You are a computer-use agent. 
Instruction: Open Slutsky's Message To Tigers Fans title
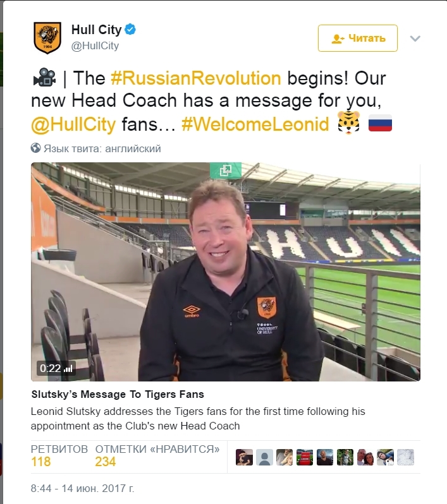tap(118, 394)
